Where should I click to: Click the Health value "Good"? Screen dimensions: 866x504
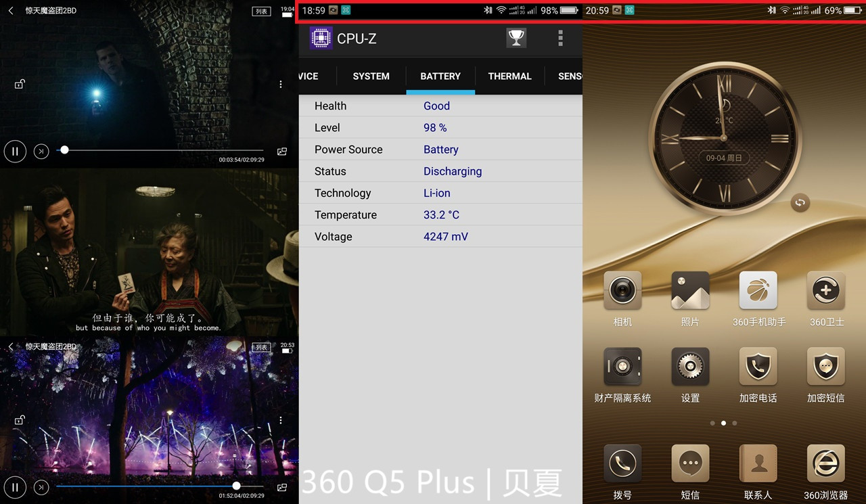tap(436, 106)
